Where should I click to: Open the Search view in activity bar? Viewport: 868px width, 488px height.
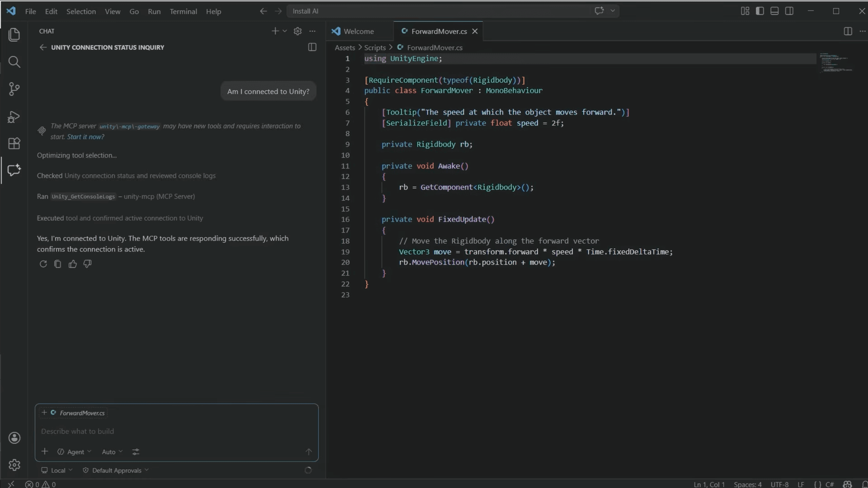point(14,62)
